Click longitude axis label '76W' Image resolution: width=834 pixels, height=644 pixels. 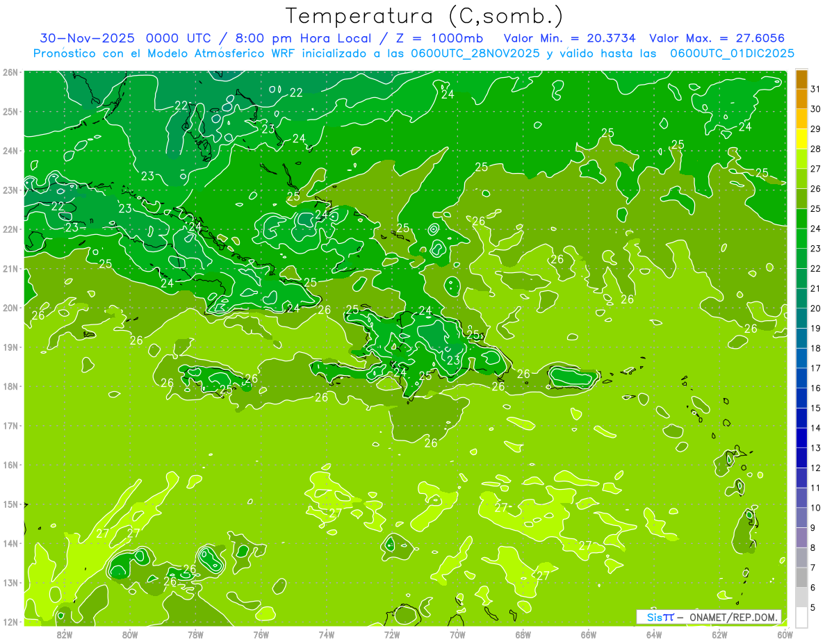coord(261,634)
